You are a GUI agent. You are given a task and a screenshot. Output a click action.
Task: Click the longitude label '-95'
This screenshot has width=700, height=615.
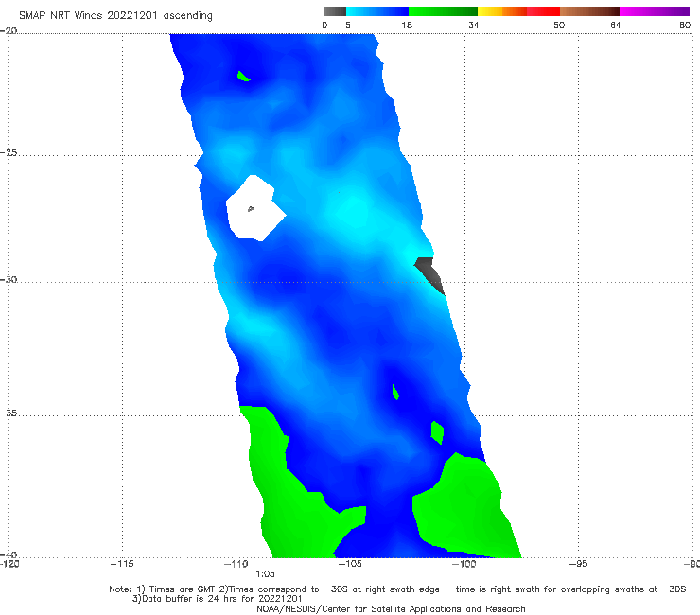pyautogui.click(x=578, y=564)
